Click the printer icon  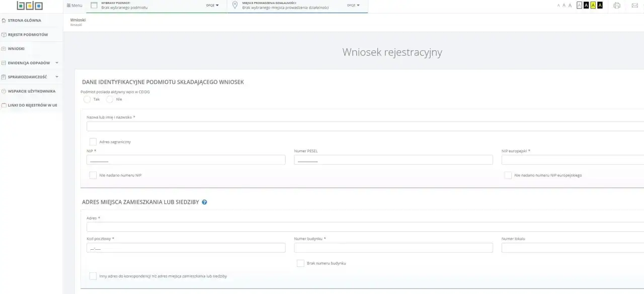[x=617, y=6]
